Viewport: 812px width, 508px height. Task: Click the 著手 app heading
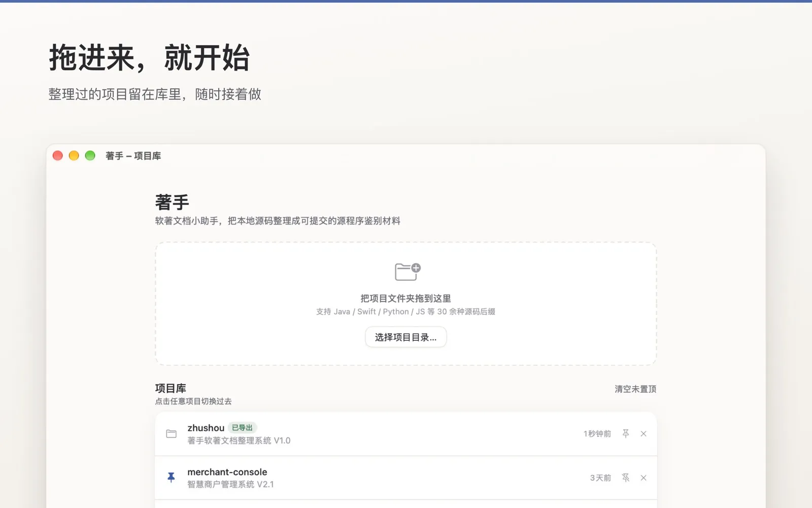(172, 202)
